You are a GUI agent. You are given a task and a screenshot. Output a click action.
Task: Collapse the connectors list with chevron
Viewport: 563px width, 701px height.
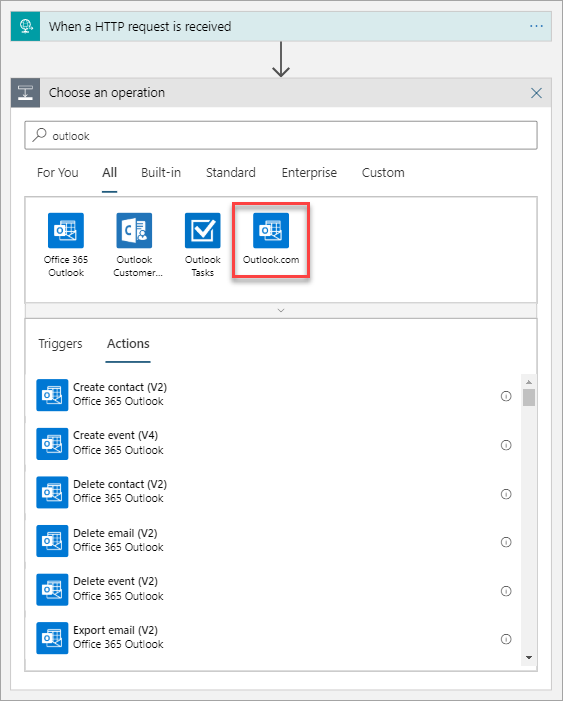coord(281,310)
